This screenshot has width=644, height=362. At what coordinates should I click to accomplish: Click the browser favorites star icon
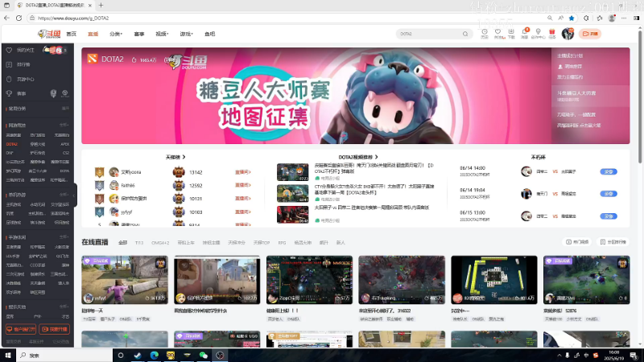point(572,18)
